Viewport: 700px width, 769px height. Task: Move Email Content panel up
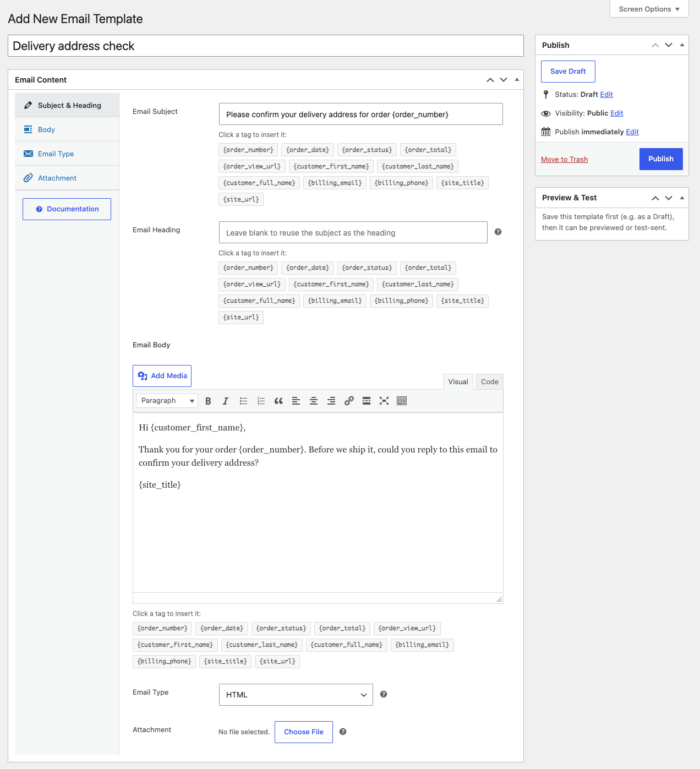point(490,80)
